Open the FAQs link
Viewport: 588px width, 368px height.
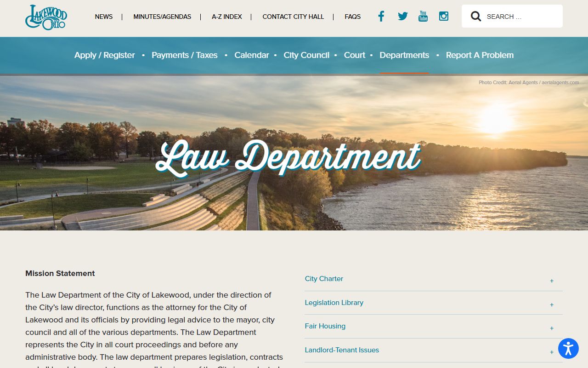[353, 17]
